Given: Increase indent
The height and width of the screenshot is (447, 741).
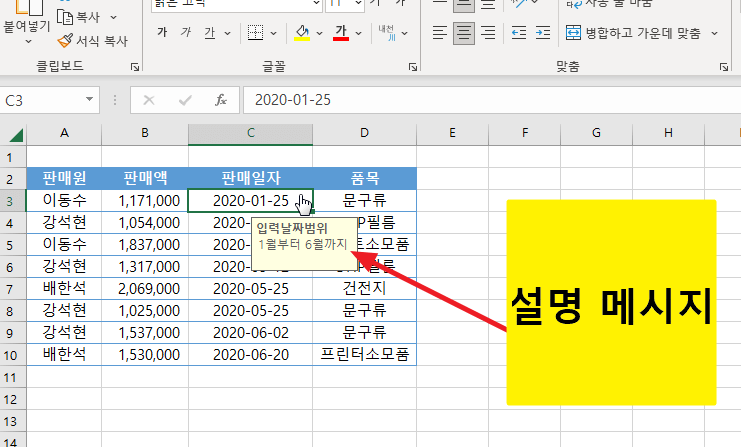Looking at the screenshot, I should [x=543, y=33].
